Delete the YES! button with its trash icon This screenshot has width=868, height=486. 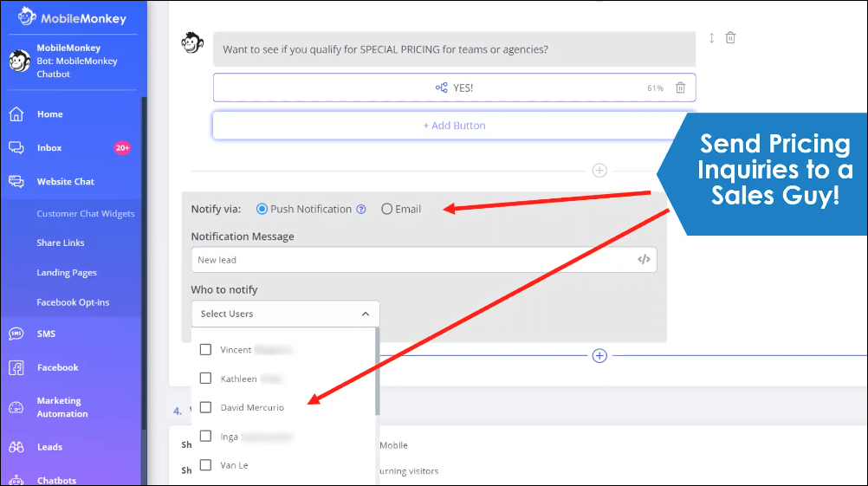click(x=680, y=88)
